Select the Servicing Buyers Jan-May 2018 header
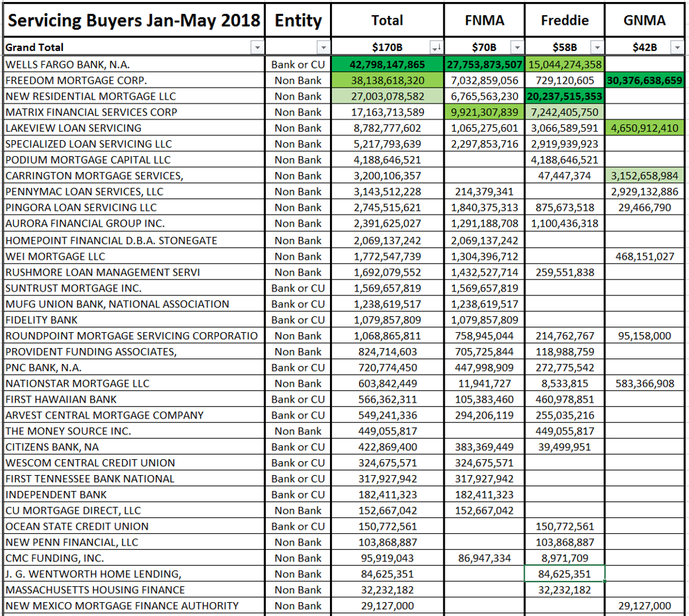 click(134, 20)
